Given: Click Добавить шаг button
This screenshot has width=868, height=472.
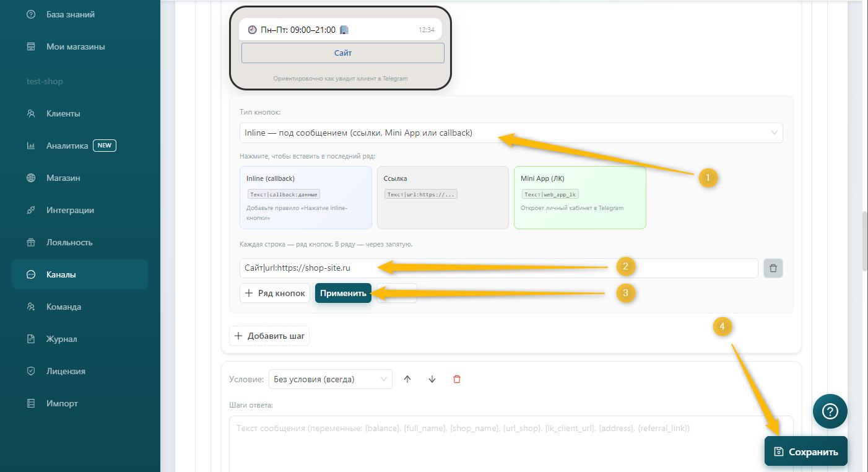Looking at the screenshot, I should (269, 336).
